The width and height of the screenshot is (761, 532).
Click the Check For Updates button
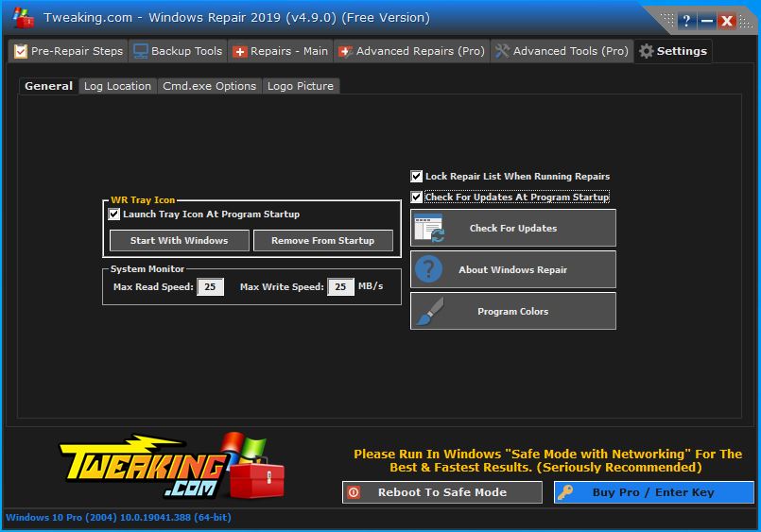tap(513, 228)
